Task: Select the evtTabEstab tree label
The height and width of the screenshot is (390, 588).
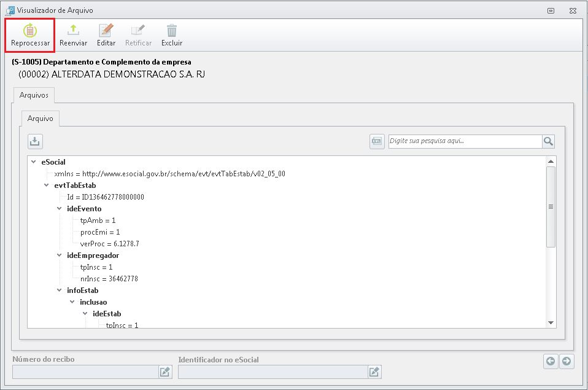Action: pyautogui.click(x=75, y=185)
